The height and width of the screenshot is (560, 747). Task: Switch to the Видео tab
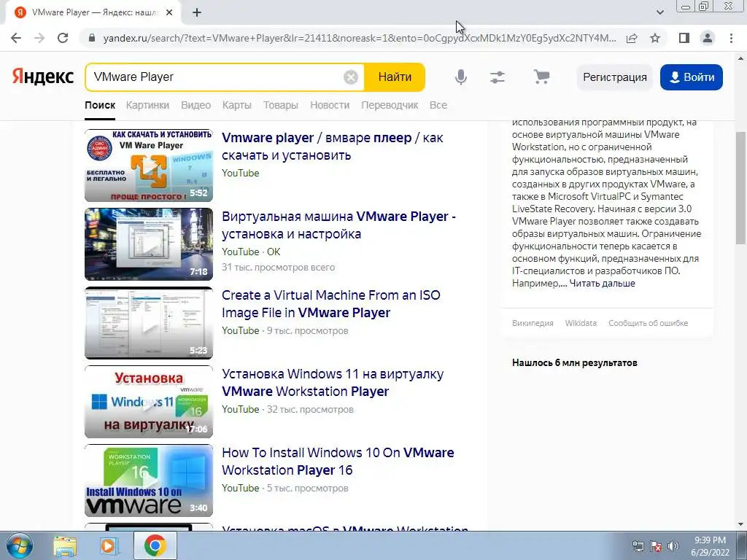click(x=196, y=105)
